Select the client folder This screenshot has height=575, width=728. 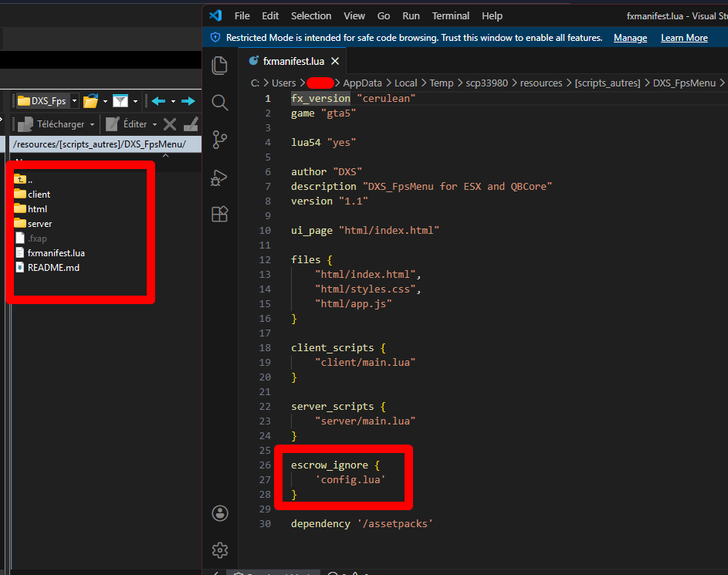click(32, 194)
